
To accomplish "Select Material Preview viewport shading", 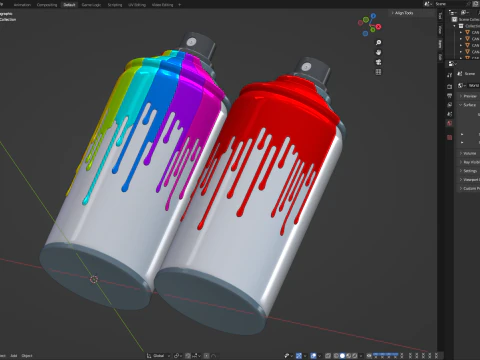I will click(349, 355).
